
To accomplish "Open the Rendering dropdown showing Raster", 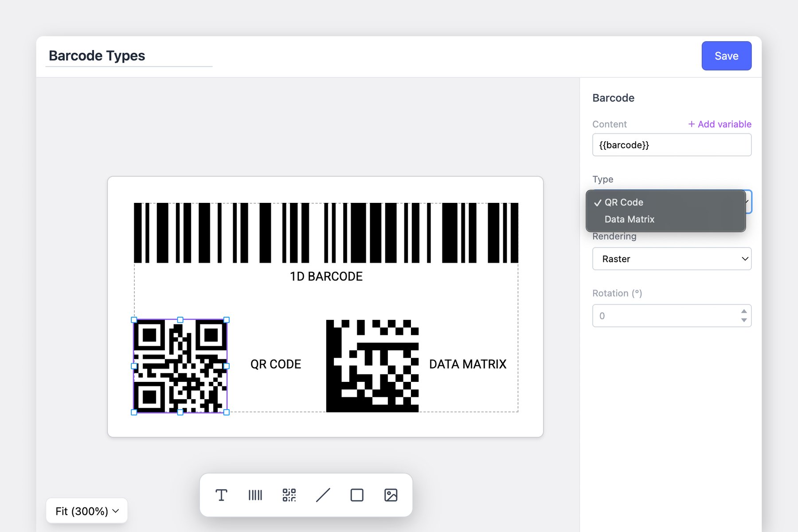I will 671,259.
